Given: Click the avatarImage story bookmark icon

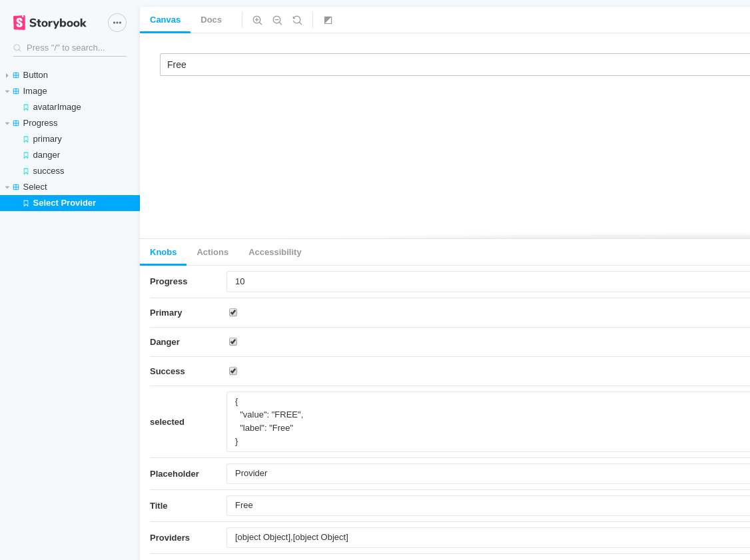Looking at the screenshot, I should click(25, 107).
